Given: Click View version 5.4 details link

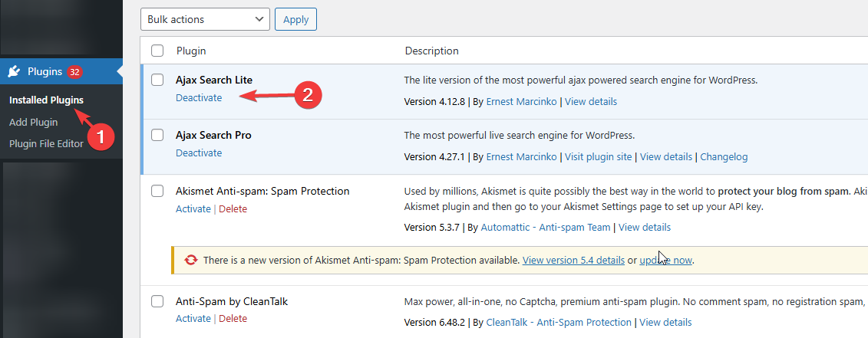Looking at the screenshot, I should 573,260.
